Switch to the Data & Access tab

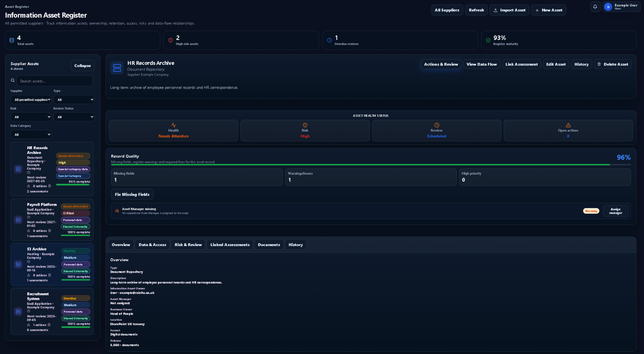click(152, 244)
